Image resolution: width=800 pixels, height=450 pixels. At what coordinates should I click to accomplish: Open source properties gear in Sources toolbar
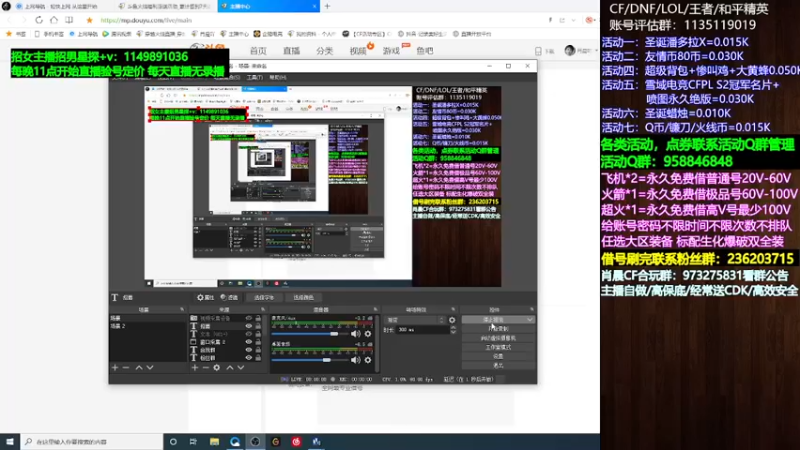(x=217, y=367)
